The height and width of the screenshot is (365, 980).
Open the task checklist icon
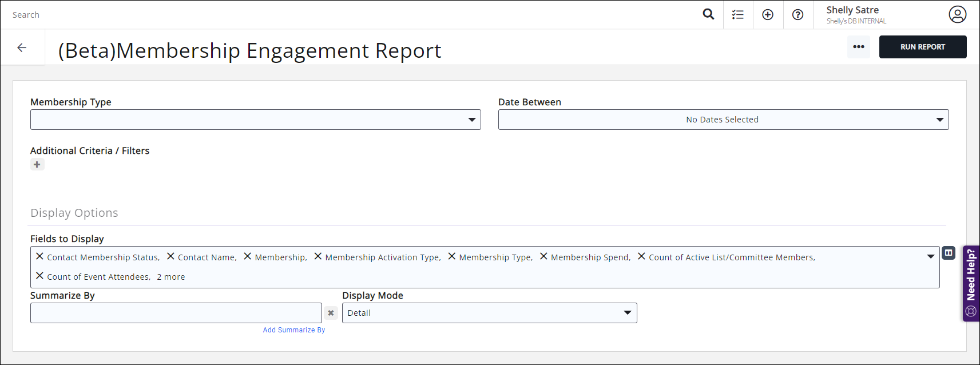pos(738,15)
